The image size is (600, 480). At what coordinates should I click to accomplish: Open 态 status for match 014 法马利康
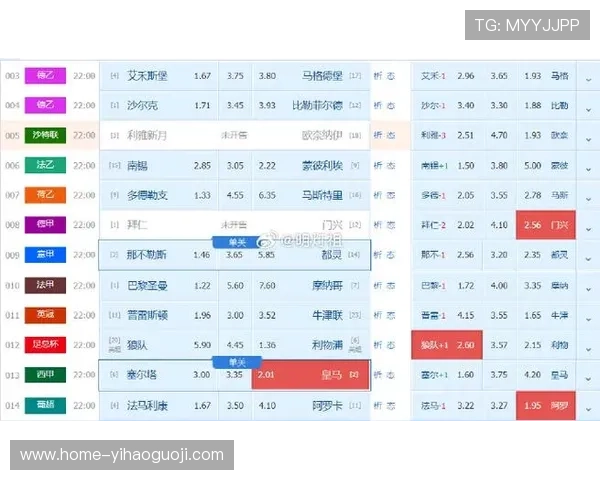[x=390, y=405]
